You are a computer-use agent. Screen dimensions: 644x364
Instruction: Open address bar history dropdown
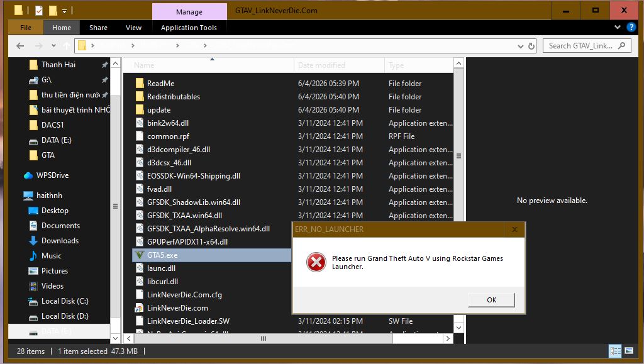point(520,46)
